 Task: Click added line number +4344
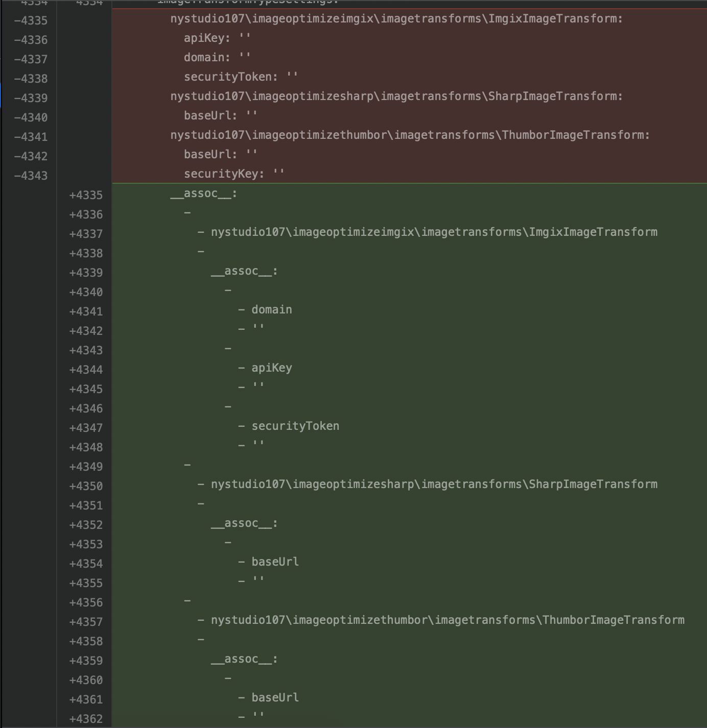coord(86,370)
